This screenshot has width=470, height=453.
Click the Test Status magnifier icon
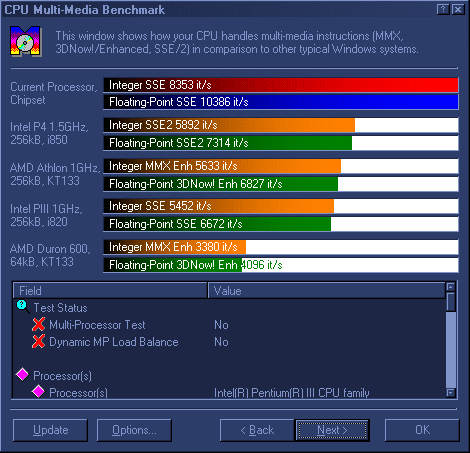tap(22, 306)
